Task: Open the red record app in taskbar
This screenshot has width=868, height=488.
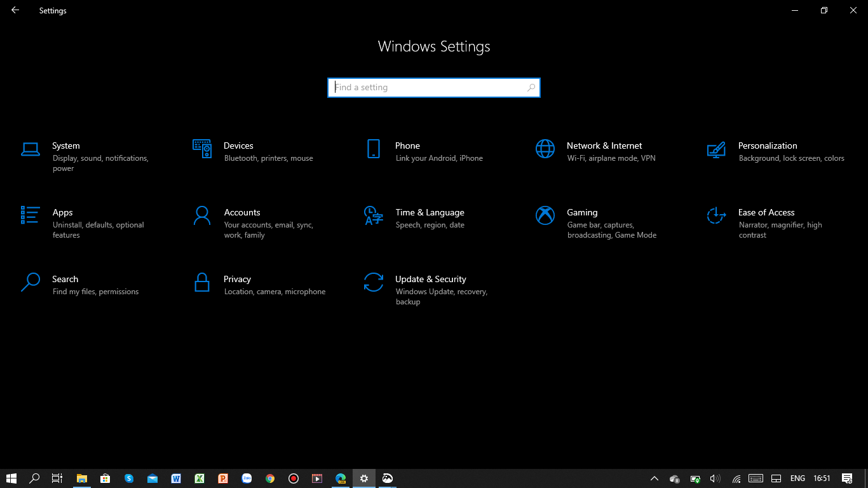Action: point(294,478)
